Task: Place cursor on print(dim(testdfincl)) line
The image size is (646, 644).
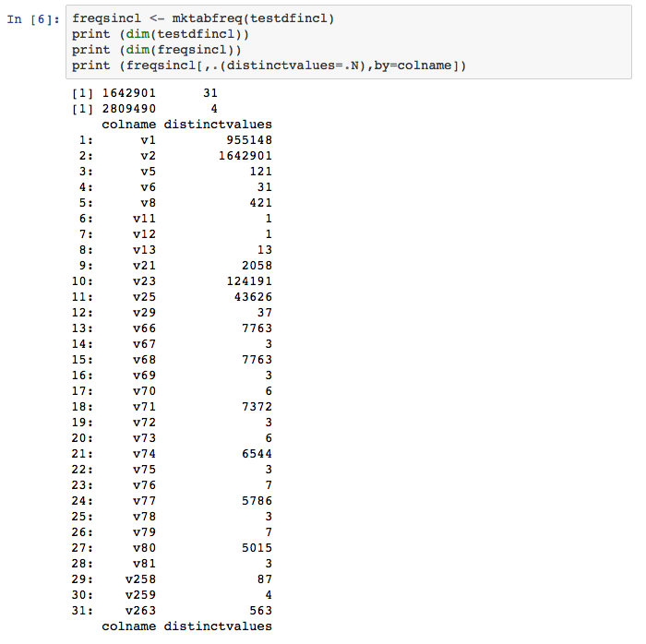Action: (146, 35)
